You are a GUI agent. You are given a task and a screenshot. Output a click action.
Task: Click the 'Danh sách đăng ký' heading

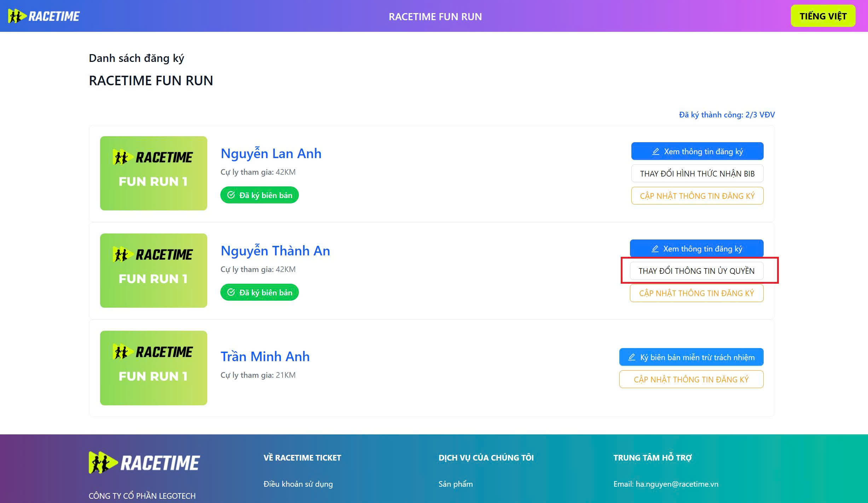coord(136,58)
